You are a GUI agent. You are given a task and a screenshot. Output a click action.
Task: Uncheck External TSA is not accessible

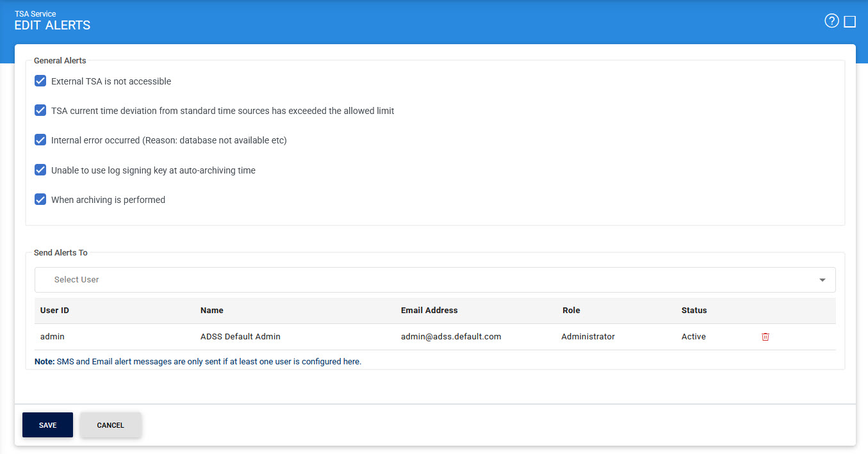click(x=40, y=81)
